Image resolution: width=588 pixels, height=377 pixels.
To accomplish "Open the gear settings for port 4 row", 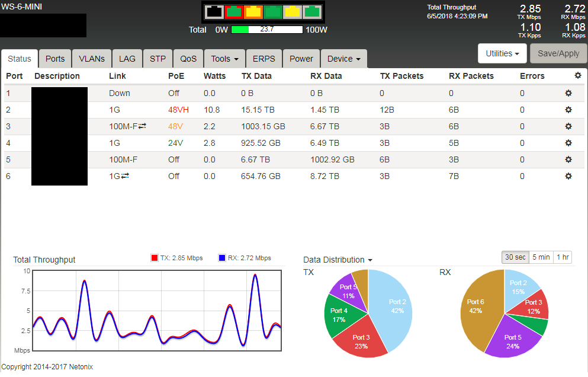I will pyautogui.click(x=568, y=143).
